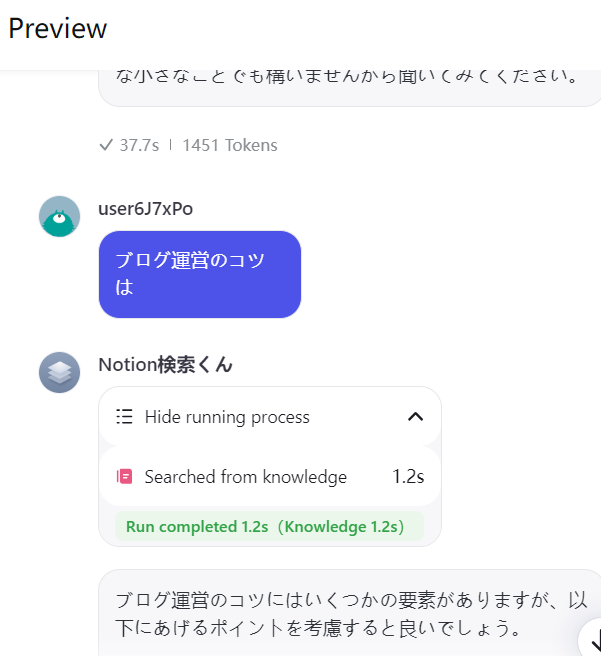Expand the Searched from knowledge step
This screenshot has width=601, height=656.
(270, 477)
